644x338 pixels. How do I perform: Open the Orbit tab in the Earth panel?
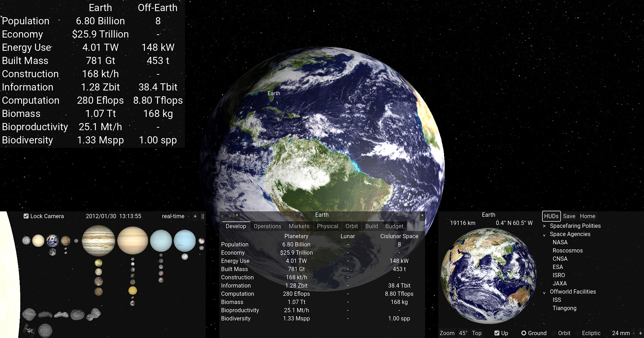pyautogui.click(x=352, y=226)
